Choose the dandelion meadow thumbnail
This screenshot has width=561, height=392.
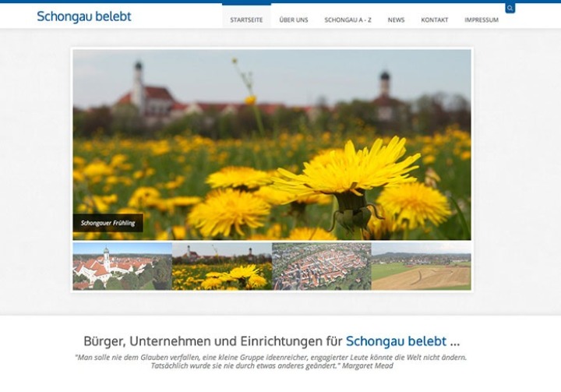[x=222, y=266]
